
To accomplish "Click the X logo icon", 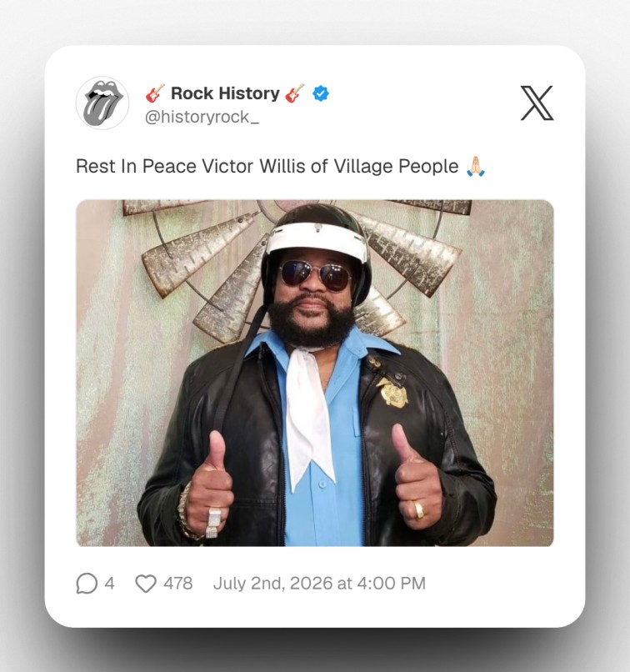I will click(x=537, y=103).
